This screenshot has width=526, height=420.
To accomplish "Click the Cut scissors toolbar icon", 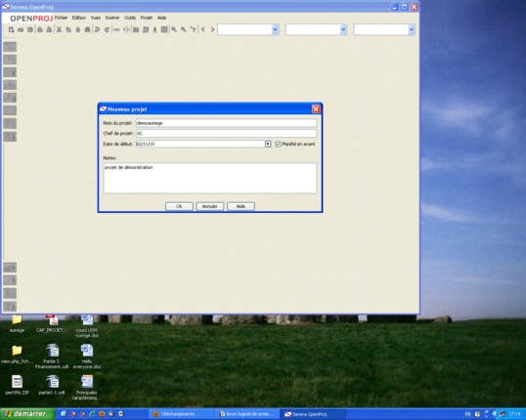I will coord(59,30).
